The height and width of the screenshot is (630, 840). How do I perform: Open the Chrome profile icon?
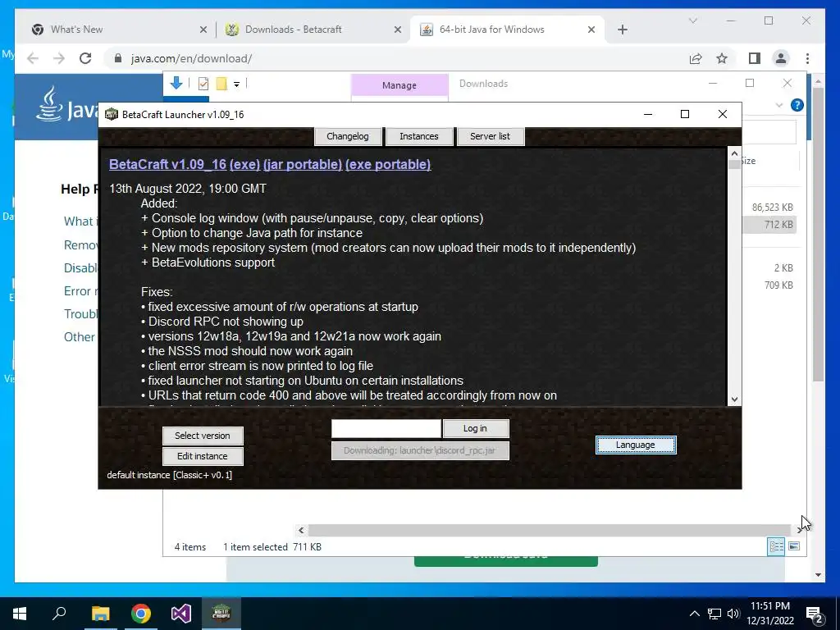tap(781, 58)
